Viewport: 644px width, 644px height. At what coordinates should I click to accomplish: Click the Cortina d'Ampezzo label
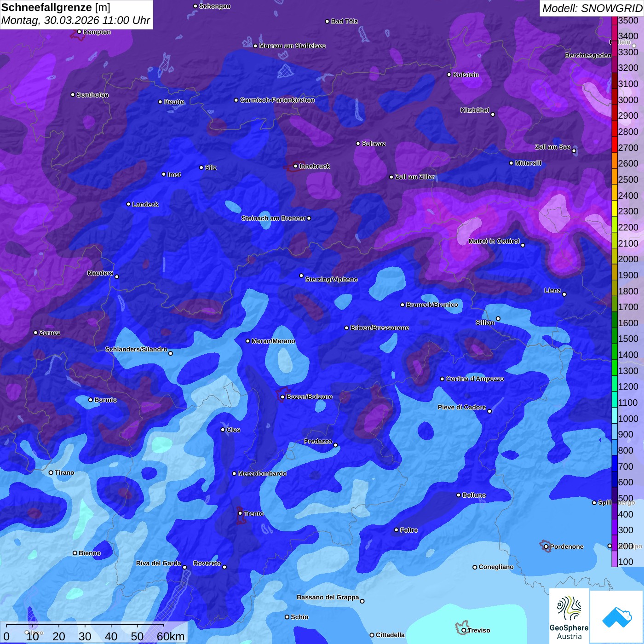click(475, 379)
